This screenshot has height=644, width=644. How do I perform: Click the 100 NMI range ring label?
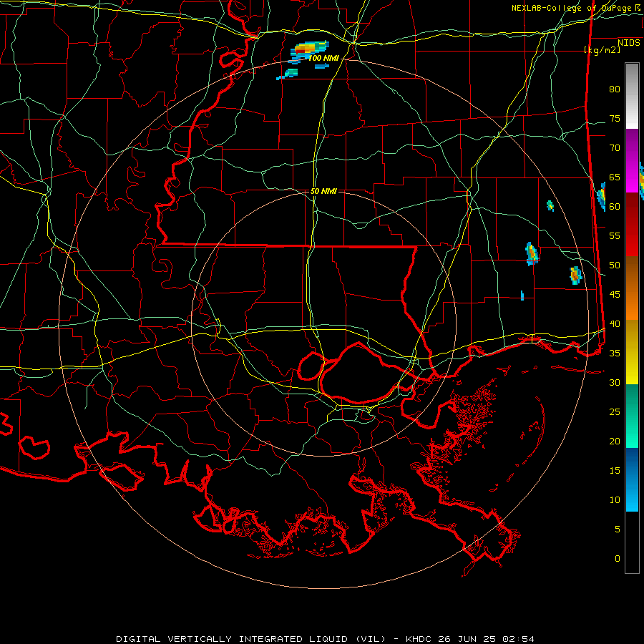click(x=323, y=59)
